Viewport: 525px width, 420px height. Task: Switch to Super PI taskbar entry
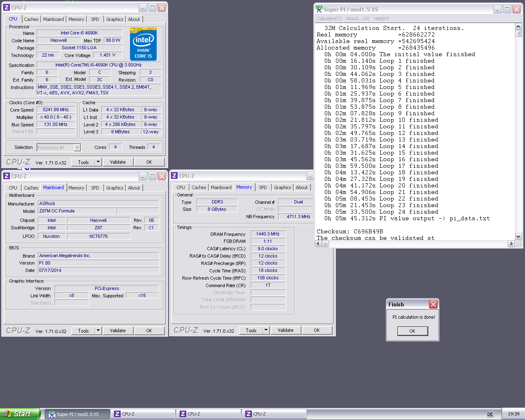click(78, 414)
